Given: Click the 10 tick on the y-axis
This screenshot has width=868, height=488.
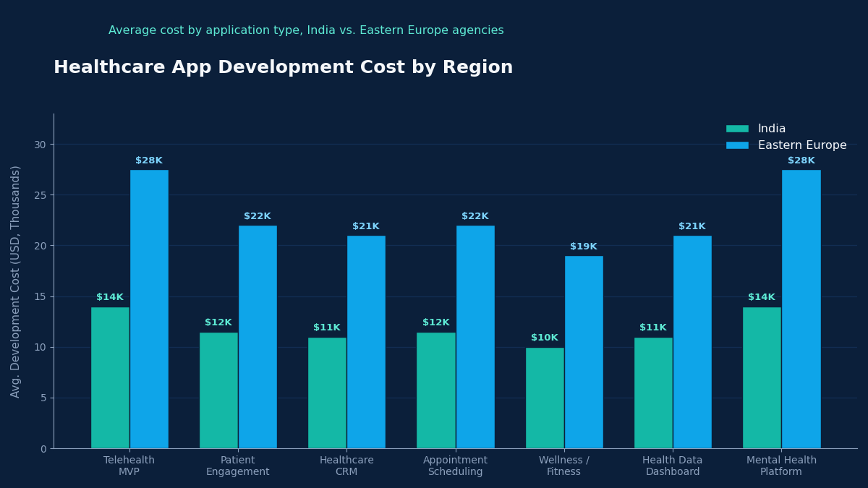Looking at the screenshot, I should click(40, 347).
